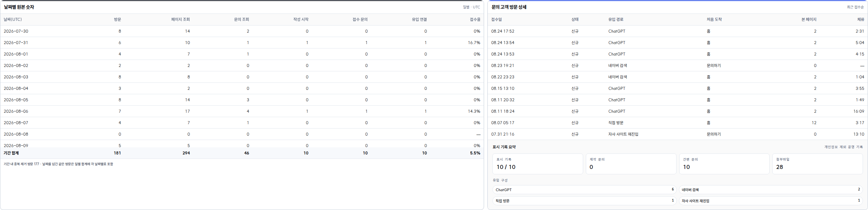The image size is (868, 210).
Task: Select the 2026-07-31 date row
Action: (x=242, y=42)
